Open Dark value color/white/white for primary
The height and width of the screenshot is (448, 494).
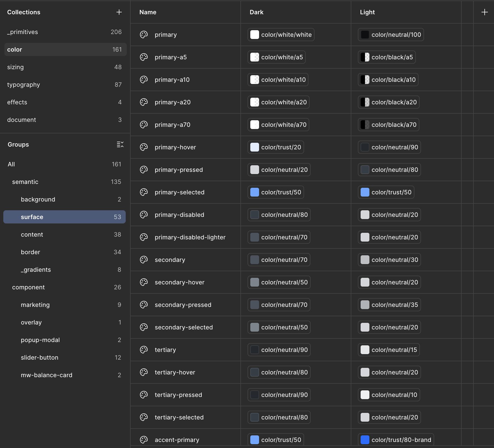(281, 35)
